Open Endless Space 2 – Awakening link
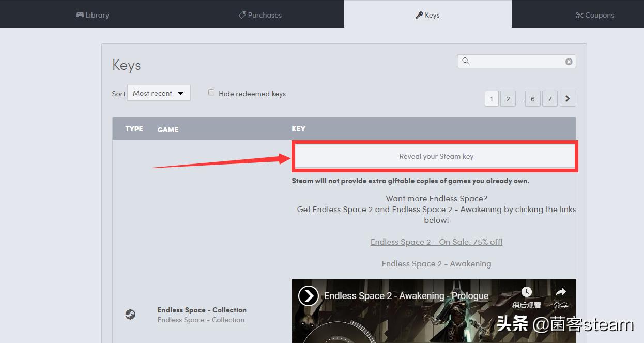Viewport: 644px width, 343px height. pos(436,263)
